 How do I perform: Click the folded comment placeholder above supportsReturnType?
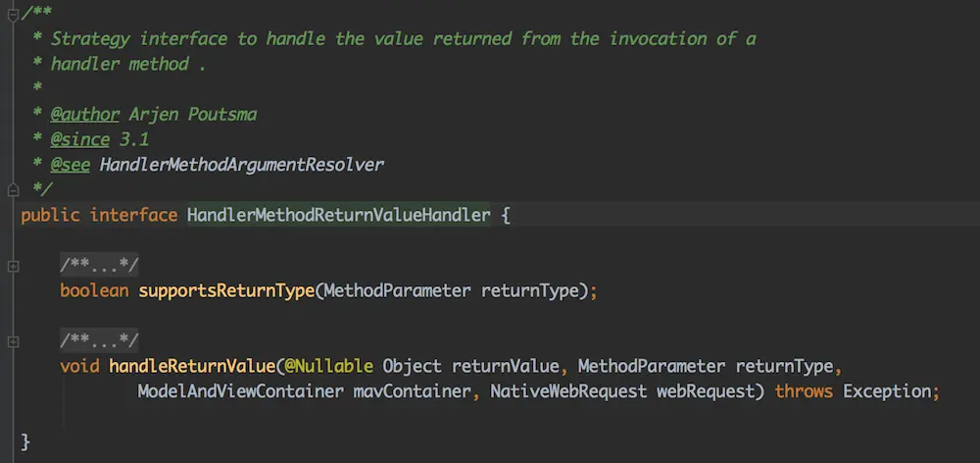pyautogui.click(x=99, y=265)
